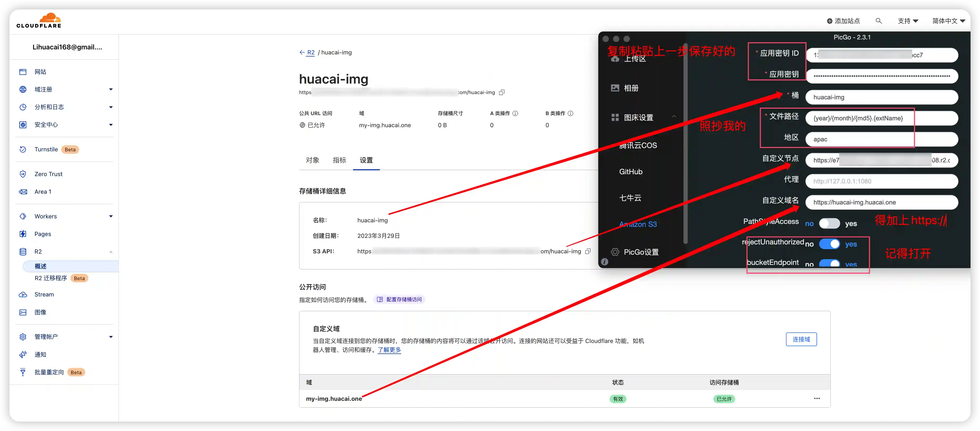The height and width of the screenshot is (431, 980).
Task: Select GitHub in PicGo image host list
Action: pos(630,171)
